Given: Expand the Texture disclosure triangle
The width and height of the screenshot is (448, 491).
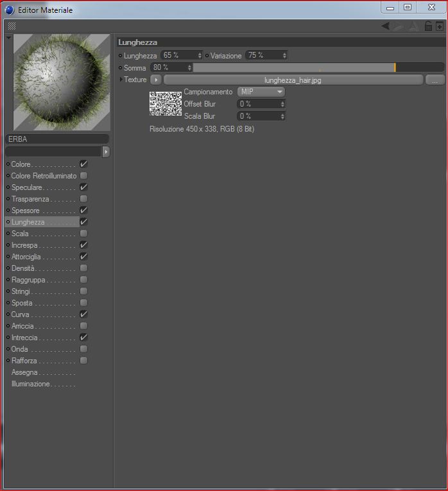Looking at the screenshot, I should click(121, 80).
